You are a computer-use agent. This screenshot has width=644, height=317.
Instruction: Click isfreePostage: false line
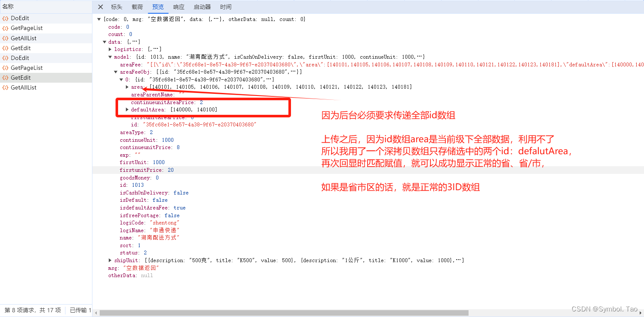tap(150, 215)
